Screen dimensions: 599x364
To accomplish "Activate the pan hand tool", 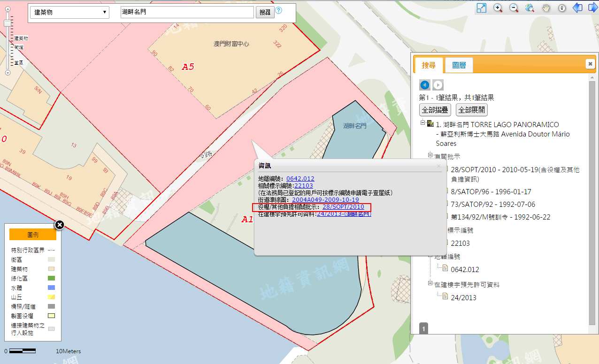I will 546,8.
